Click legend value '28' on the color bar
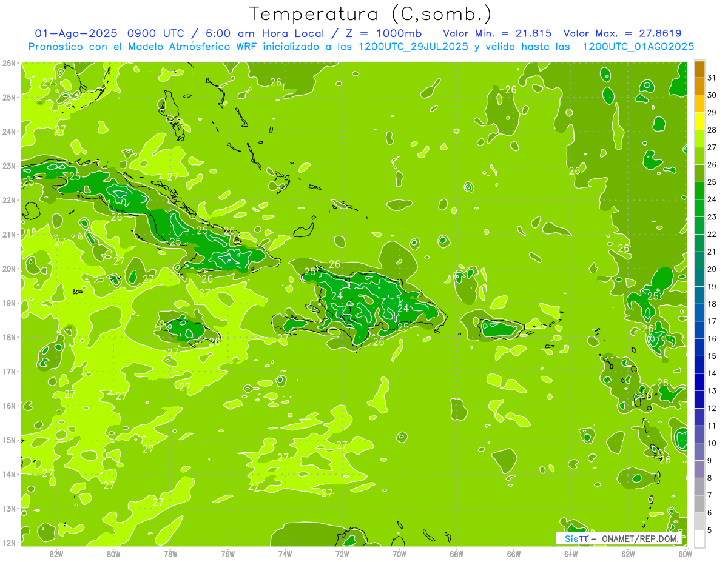The height and width of the screenshot is (562, 728). pyautogui.click(x=712, y=130)
